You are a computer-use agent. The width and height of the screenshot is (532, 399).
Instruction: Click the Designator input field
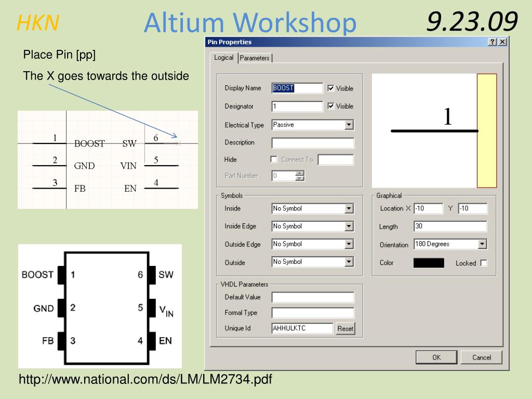click(297, 106)
